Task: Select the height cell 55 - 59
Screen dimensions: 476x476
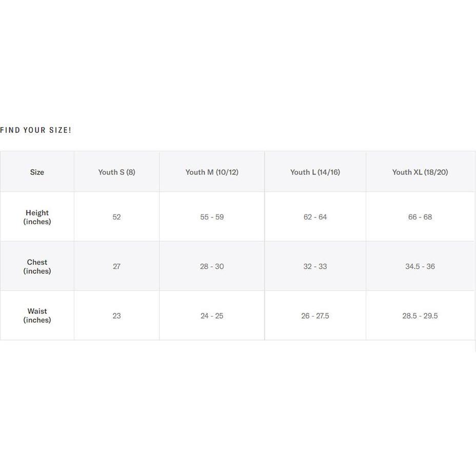Action: [x=212, y=217]
